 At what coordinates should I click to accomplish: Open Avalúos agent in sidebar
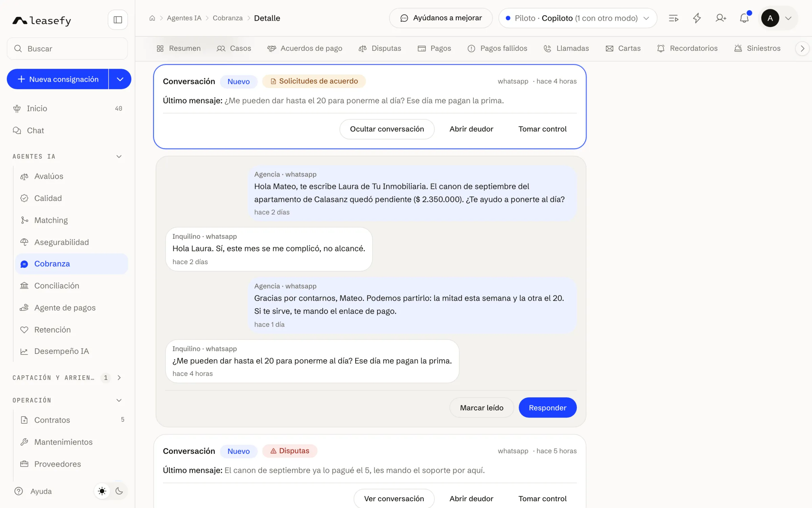click(71, 176)
